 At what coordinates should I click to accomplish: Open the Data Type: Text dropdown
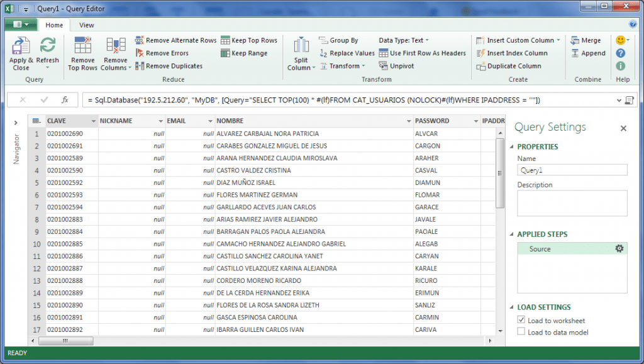pos(403,40)
